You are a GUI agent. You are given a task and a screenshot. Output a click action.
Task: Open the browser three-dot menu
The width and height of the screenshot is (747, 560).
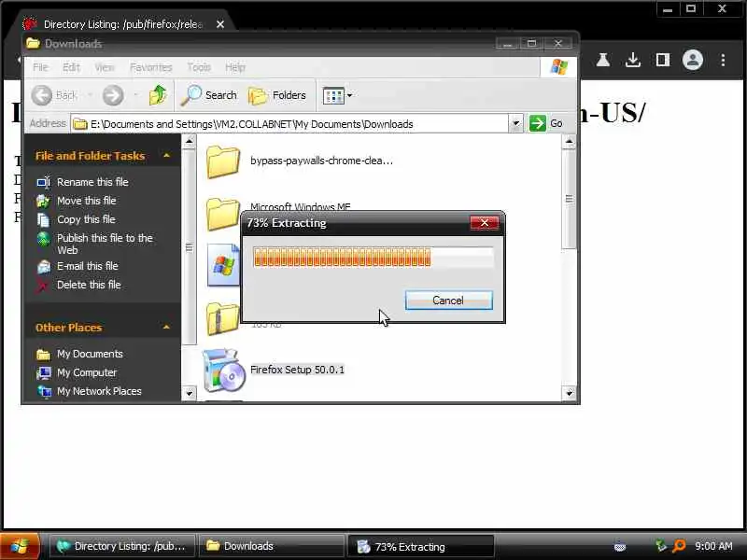723,60
